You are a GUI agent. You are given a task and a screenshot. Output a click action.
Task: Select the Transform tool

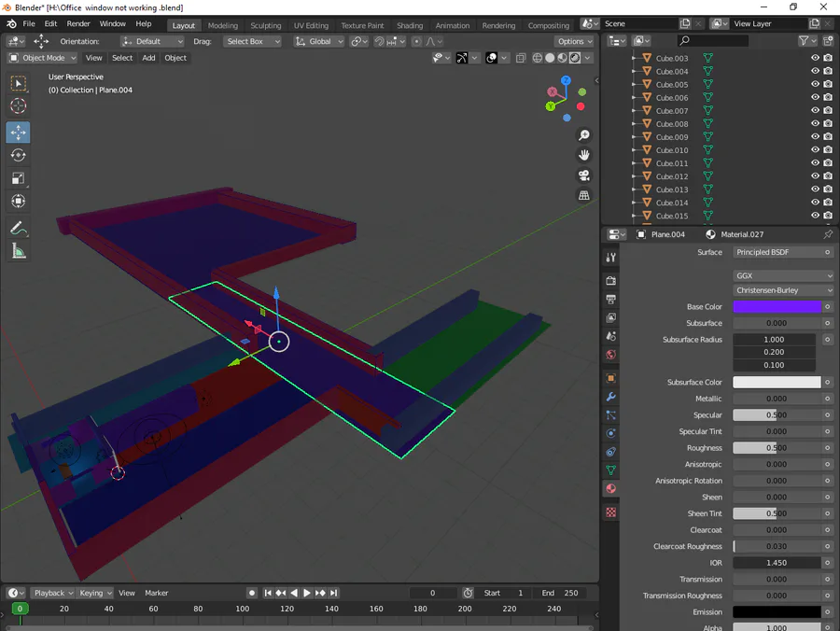point(19,202)
